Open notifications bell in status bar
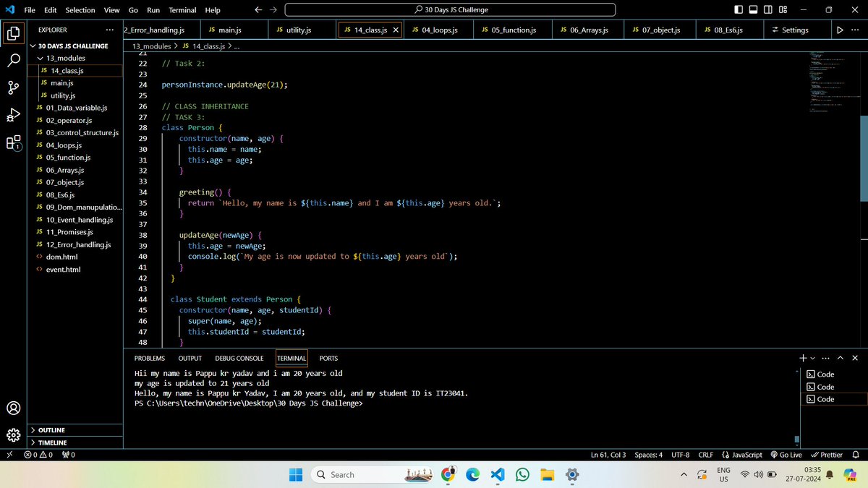This screenshot has height=488, width=868. point(856,455)
